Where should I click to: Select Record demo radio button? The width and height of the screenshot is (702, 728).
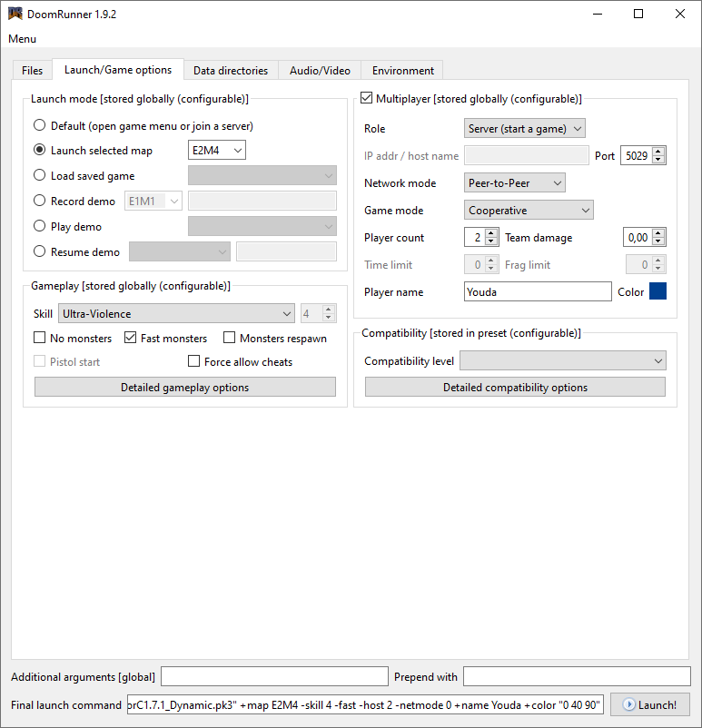[39, 201]
